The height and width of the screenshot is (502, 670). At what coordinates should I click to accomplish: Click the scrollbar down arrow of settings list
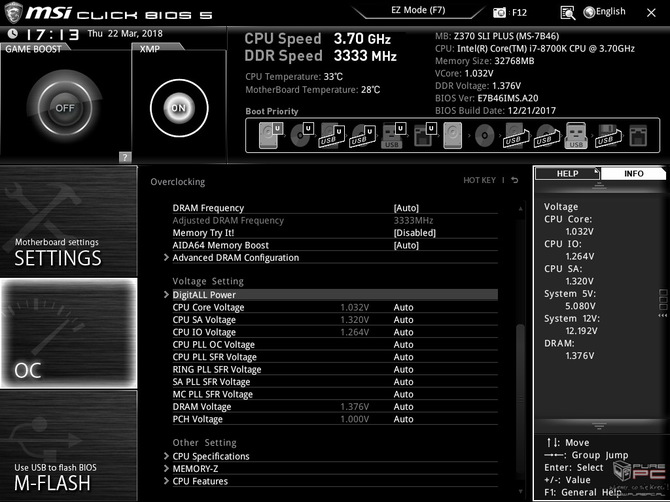click(520, 491)
